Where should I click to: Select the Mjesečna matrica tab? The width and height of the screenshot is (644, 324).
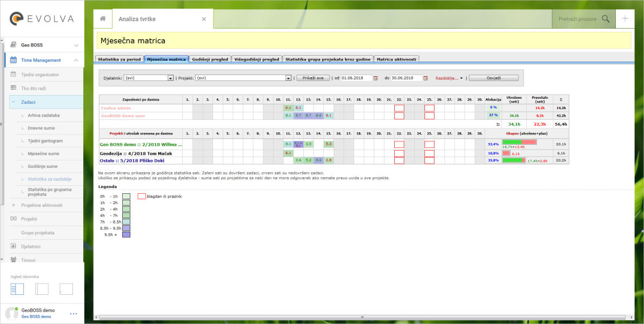[167, 59]
